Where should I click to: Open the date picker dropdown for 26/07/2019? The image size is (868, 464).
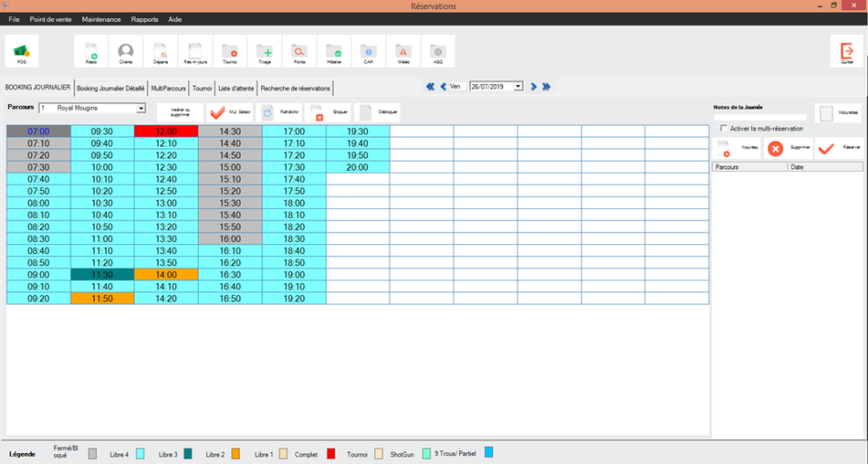(518, 87)
